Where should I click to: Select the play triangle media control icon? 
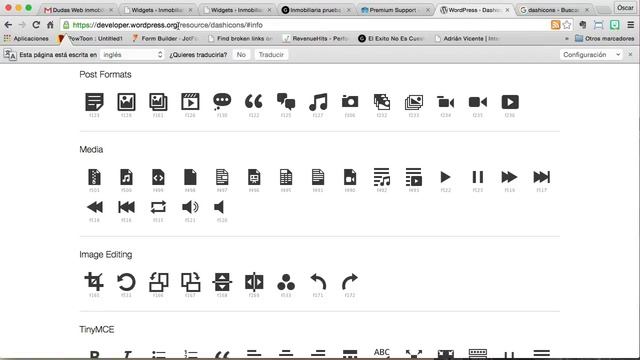[x=446, y=177]
